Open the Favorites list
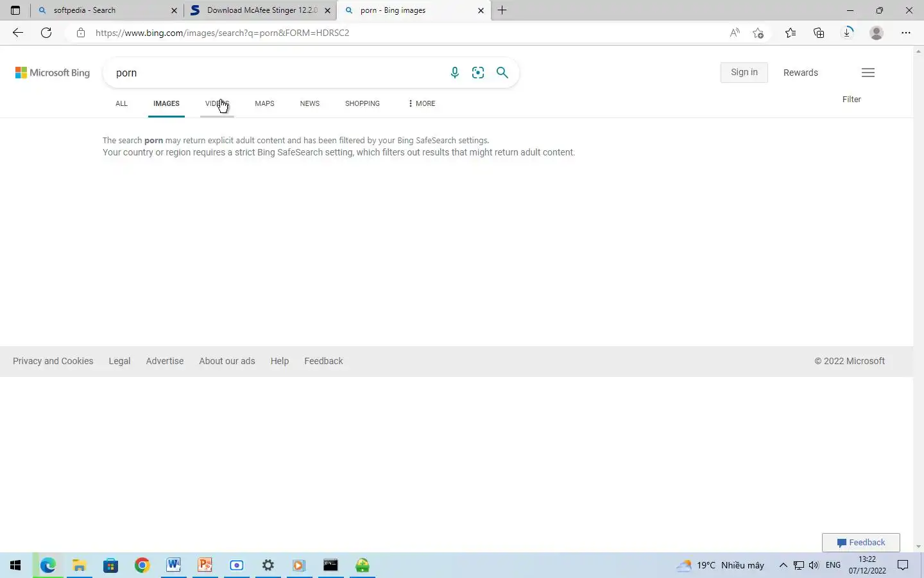The width and height of the screenshot is (924, 578). [x=791, y=33]
